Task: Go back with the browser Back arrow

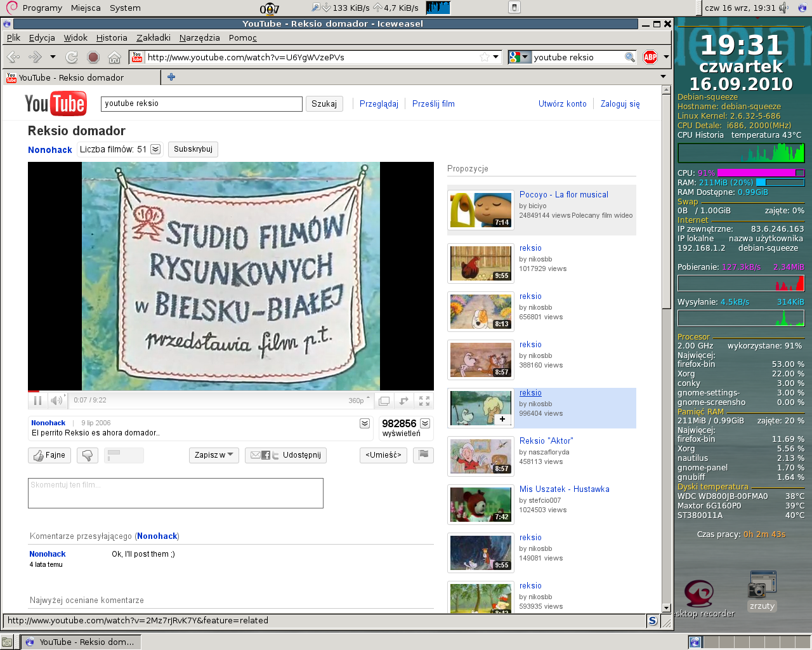Action: 13,57
